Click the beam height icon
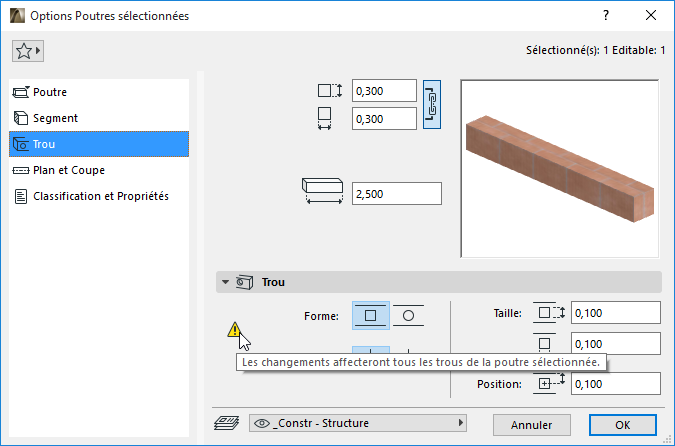The height and width of the screenshot is (446, 675). pos(330,91)
